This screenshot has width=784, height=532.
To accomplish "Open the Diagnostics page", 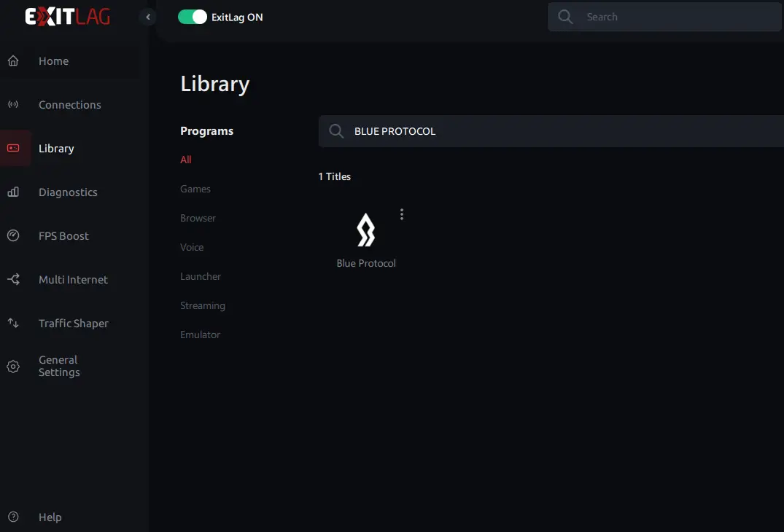I will (68, 192).
